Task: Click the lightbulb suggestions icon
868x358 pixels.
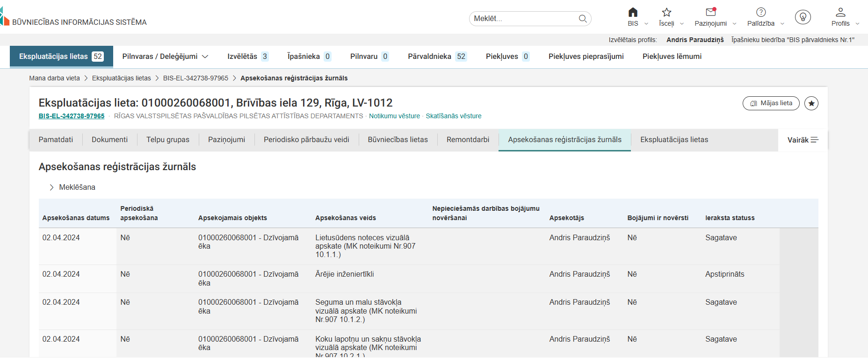Action: tap(803, 17)
